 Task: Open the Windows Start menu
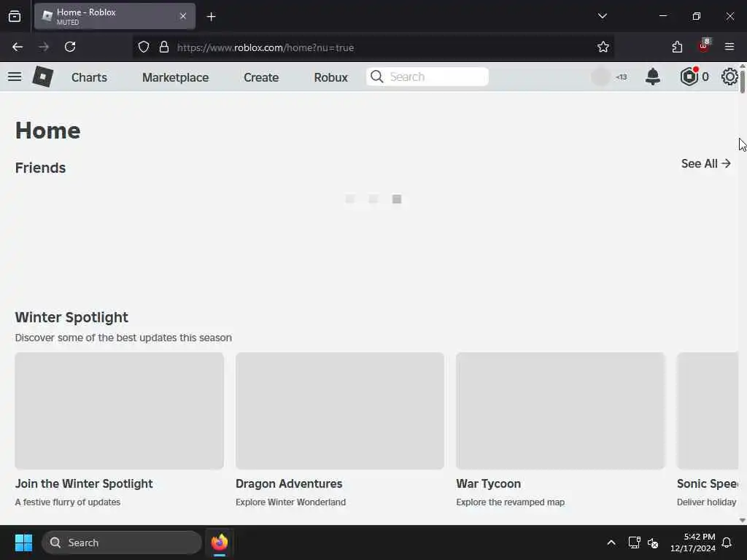pos(23,542)
